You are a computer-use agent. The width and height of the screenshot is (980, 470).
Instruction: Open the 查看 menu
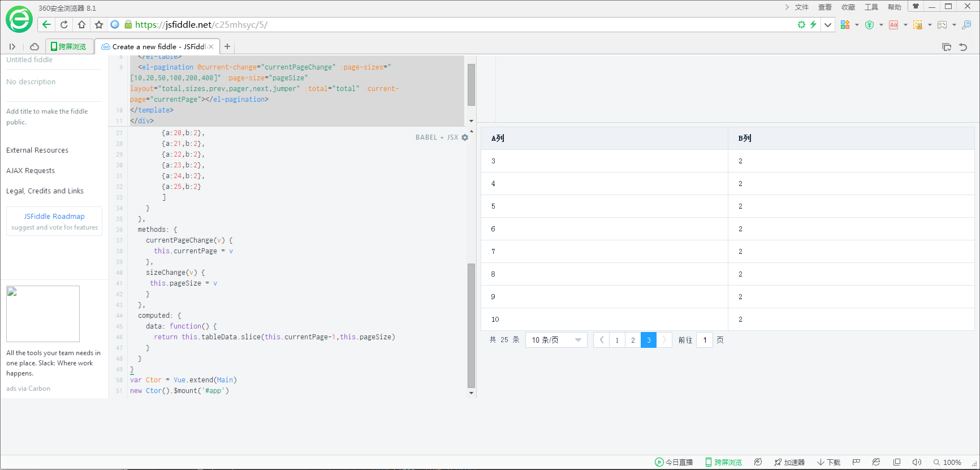tap(825, 7)
